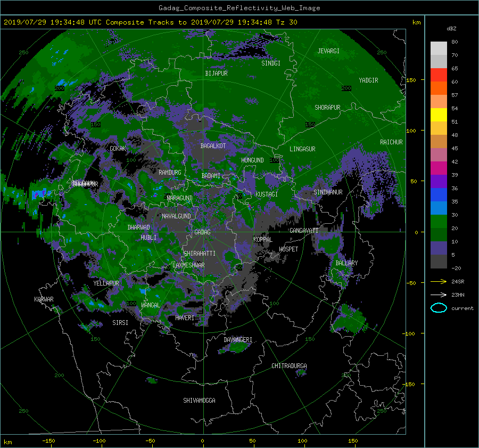
Task: Click the DAVANGERI city label
Action: coord(238,340)
